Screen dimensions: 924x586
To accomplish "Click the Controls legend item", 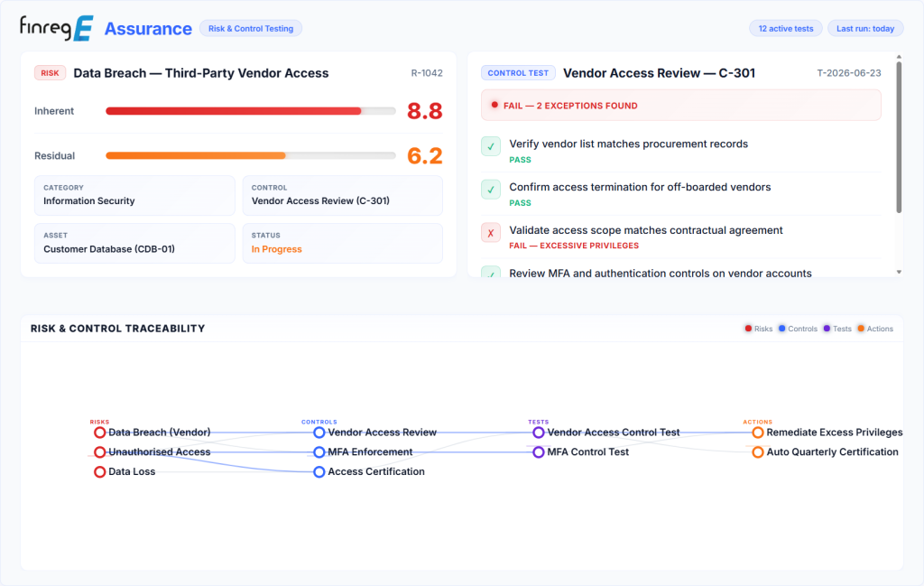I will click(x=798, y=329).
